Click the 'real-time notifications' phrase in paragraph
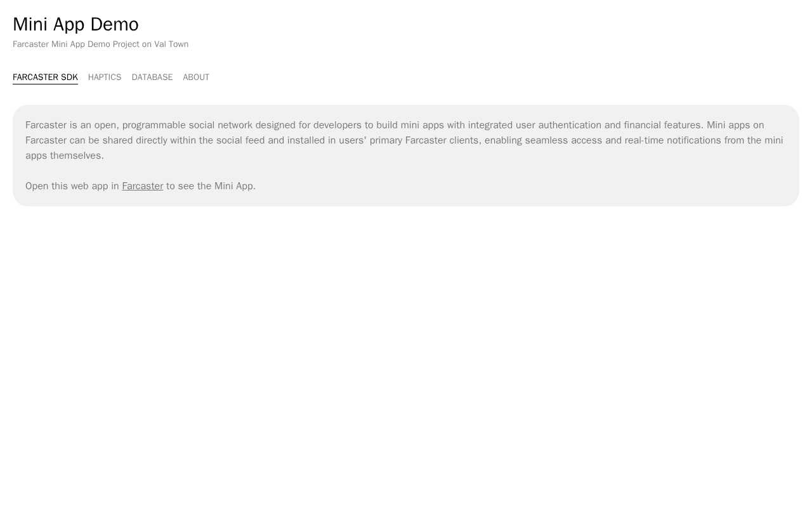Viewport: 812px width, 508px height. pyautogui.click(x=673, y=140)
